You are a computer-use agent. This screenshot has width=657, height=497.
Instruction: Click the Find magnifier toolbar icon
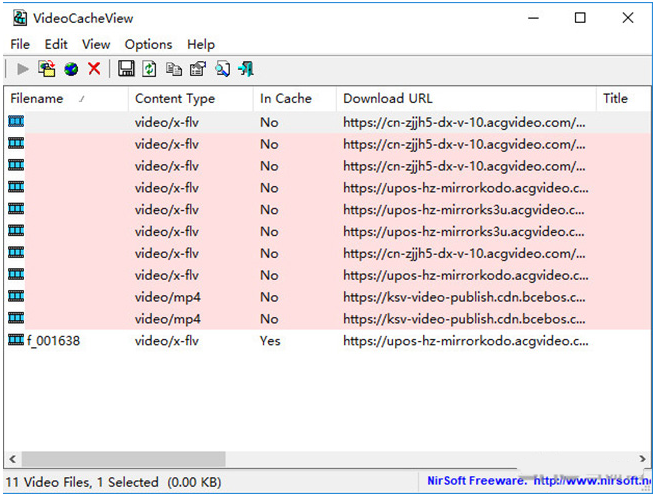click(x=222, y=69)
